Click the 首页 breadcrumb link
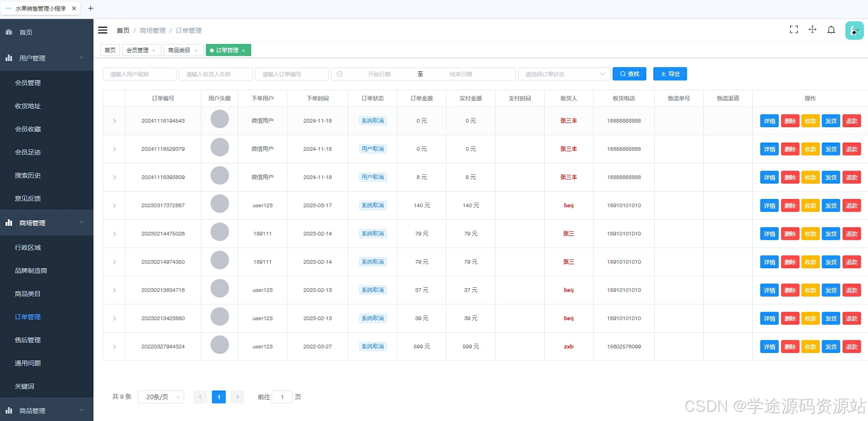The width and height of the screenshot is (868, 421). (123, 31)
